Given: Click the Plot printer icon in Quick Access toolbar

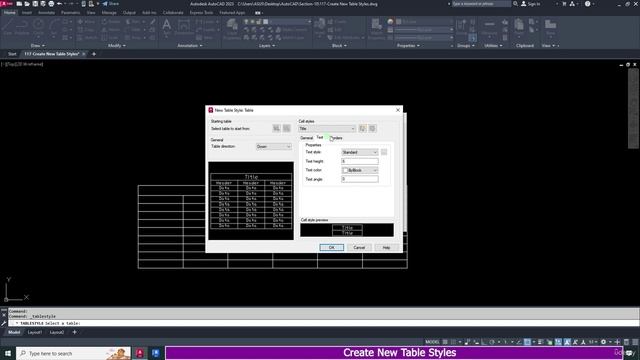Looking at the screenshot, I should pyautogui.click(x=51, y=4).
